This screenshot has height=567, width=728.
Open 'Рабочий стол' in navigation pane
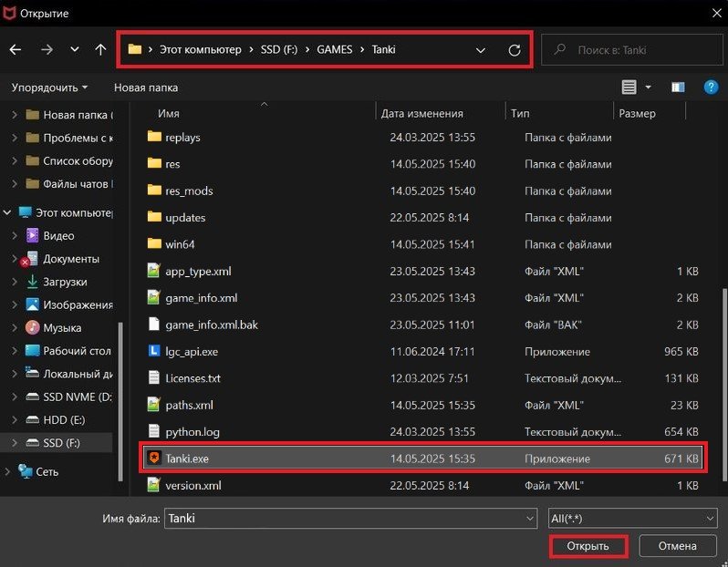pos(68,351)
